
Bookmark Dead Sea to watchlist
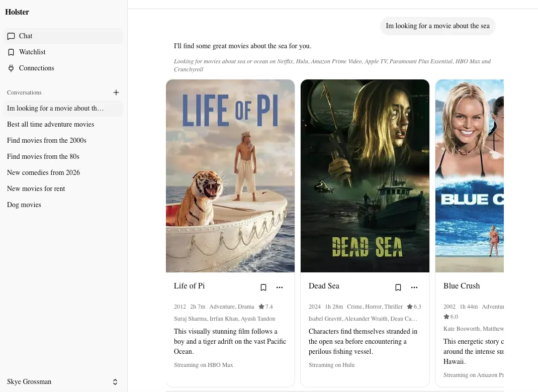398,287
